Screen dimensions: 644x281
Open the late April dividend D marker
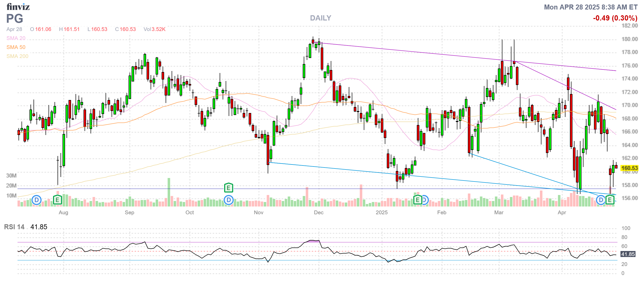601,200
